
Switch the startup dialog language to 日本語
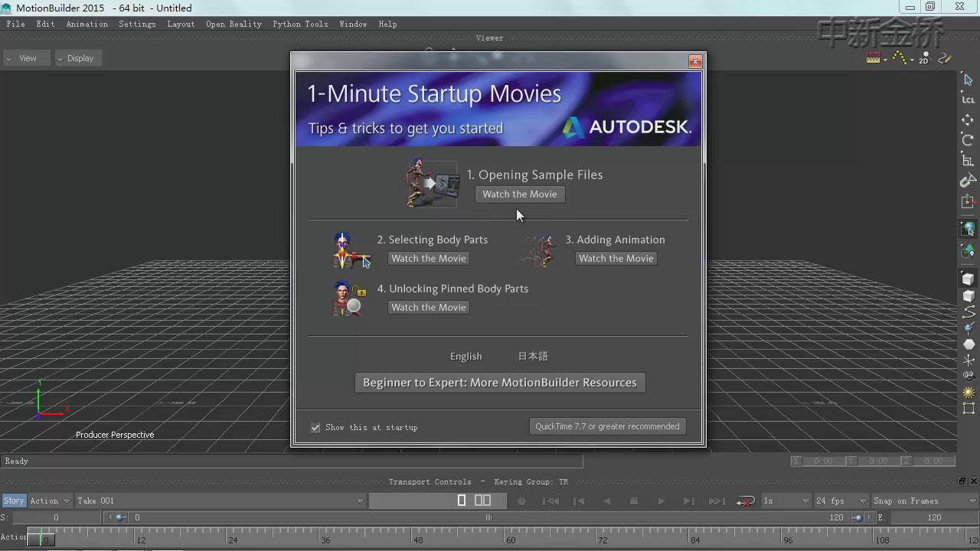tap(533, 356)
